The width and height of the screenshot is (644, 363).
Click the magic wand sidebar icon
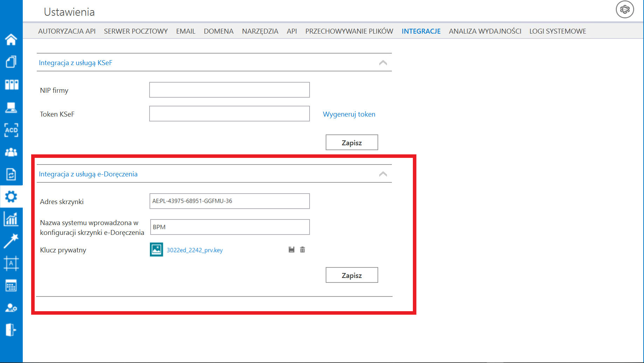coord(11,241)
